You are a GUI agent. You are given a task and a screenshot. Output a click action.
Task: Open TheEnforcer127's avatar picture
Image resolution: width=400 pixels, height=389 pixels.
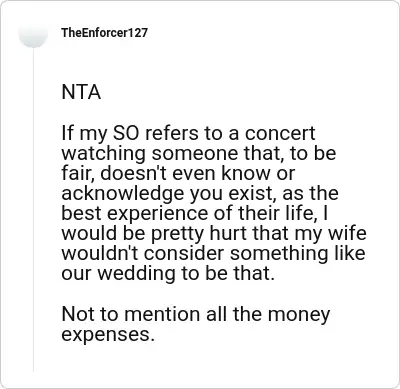point(33,33)
